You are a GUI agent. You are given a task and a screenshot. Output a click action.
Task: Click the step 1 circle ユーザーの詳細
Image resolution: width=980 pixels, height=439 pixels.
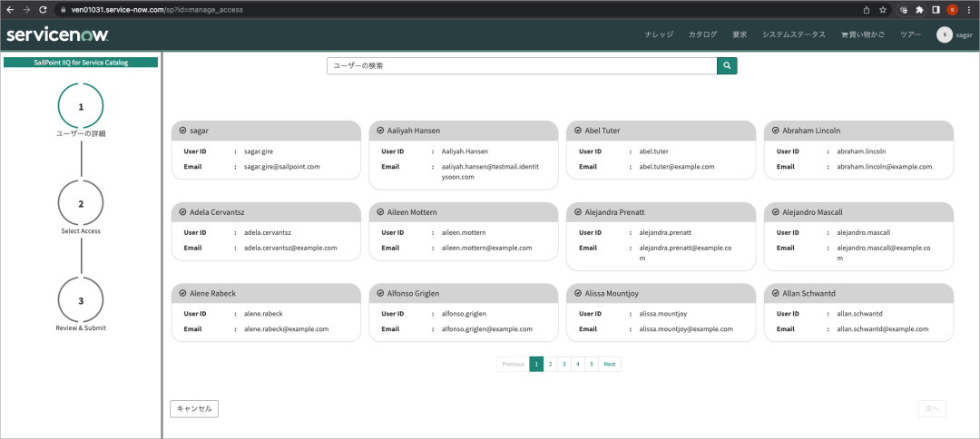point(81,107)
